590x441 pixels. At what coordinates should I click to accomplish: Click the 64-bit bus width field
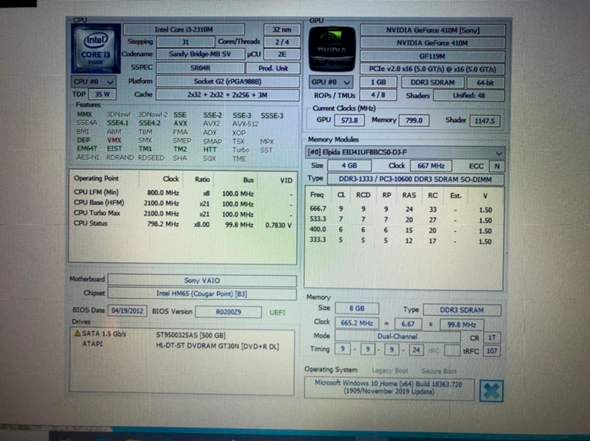pyautogui.click(x=485, y=82)
